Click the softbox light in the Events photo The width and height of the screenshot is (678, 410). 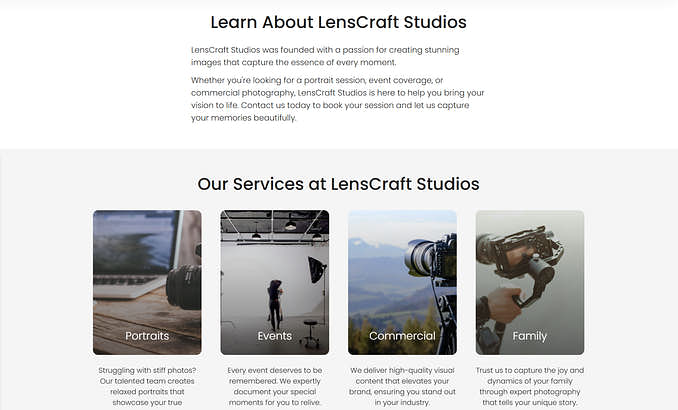(317, 269)
